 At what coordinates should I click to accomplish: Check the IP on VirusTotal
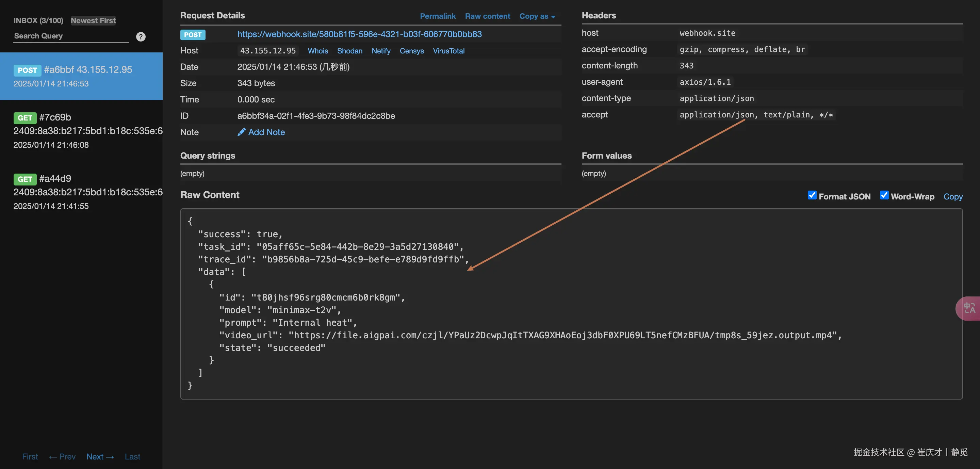click(448, 51)
